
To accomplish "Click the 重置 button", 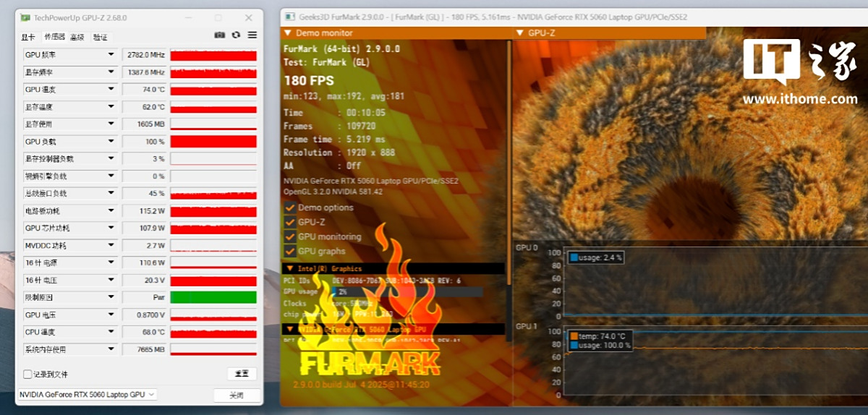I will click(242, 374).
